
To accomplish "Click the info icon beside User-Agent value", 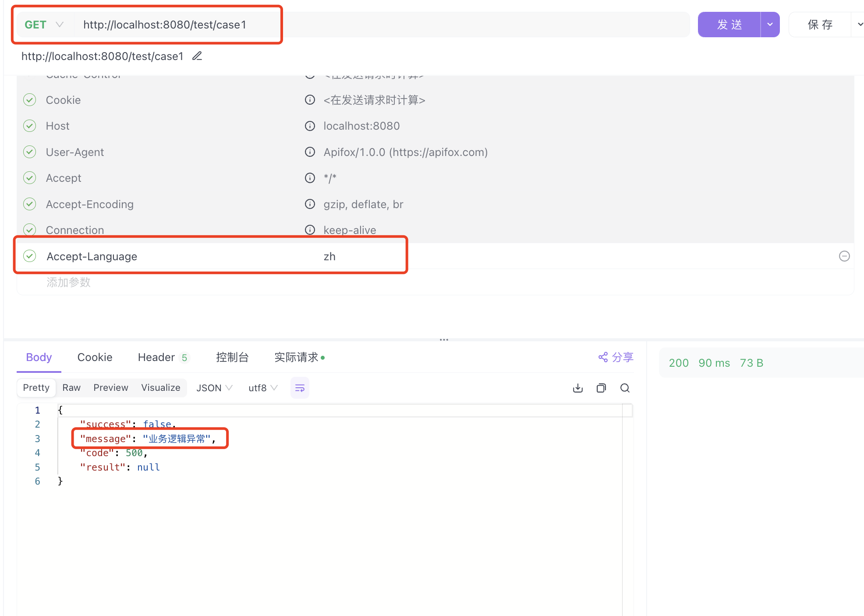I will (x=310, y=152).
